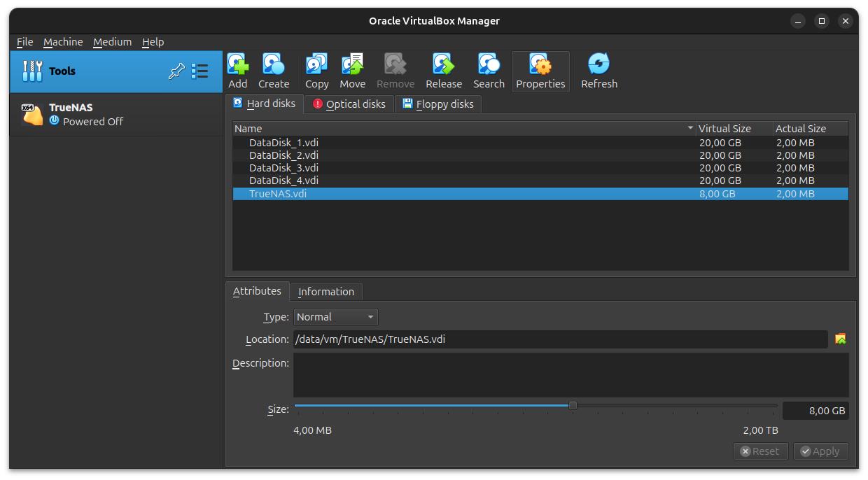Switch to the Optical disks tab
This screenshot has width=868, height=480.
[x=349, y=104]
